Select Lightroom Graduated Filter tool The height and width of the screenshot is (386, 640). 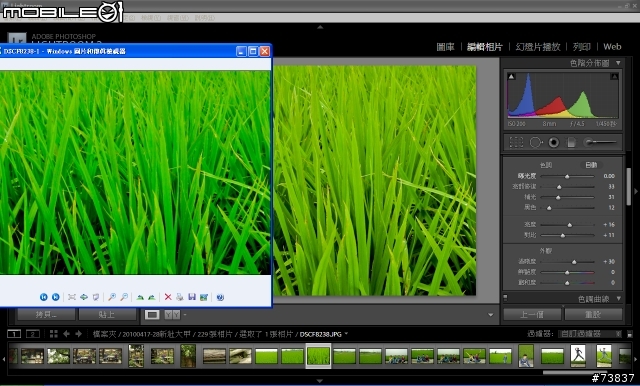coord(571,142)
